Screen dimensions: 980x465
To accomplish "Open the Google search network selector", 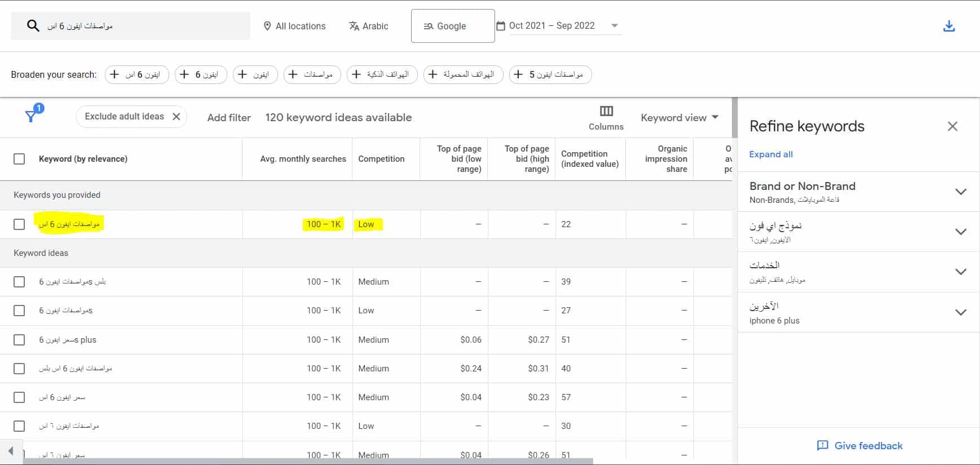I will tap(453, 26).
